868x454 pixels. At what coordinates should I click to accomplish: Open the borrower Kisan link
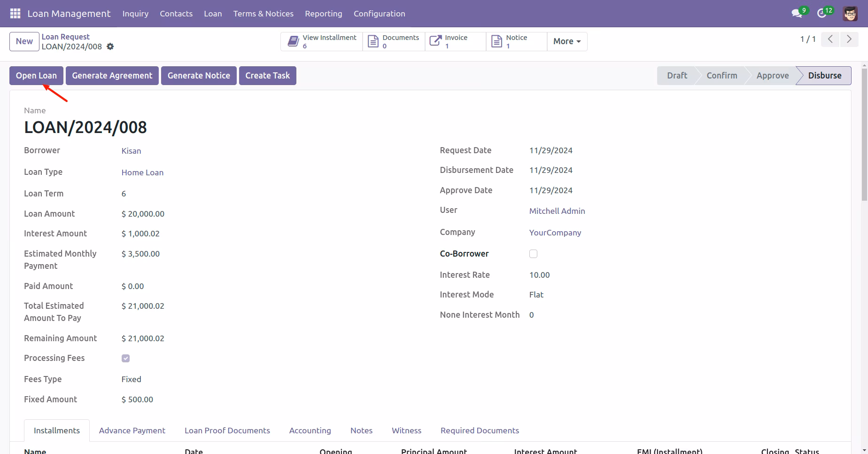[x=131, y=151]
